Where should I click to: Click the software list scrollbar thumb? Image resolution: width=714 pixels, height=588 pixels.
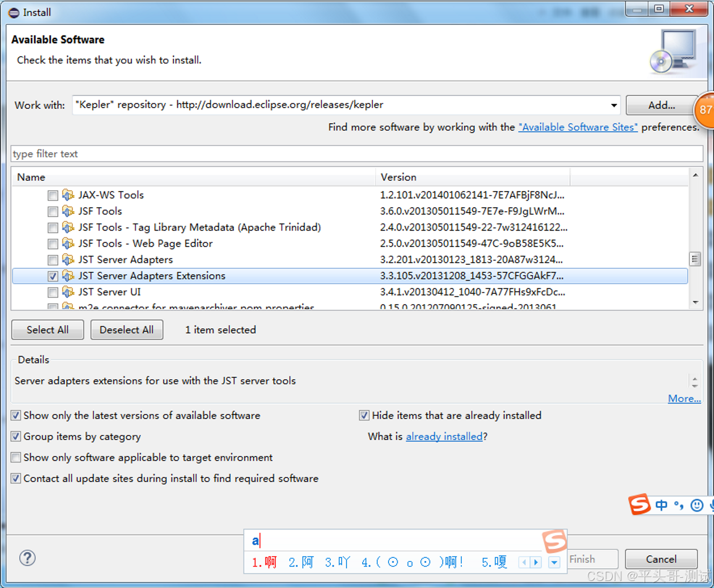695,259
